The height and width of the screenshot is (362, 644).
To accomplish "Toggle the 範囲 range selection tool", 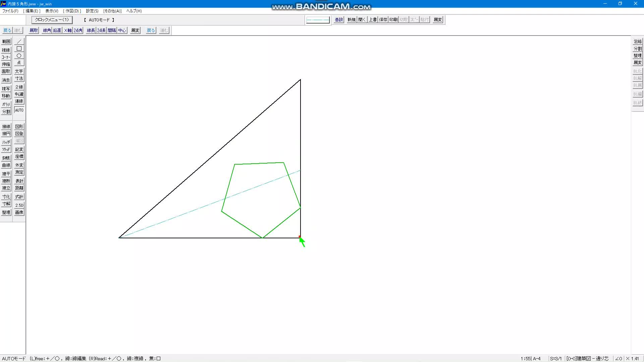I will tap(6, 42).
